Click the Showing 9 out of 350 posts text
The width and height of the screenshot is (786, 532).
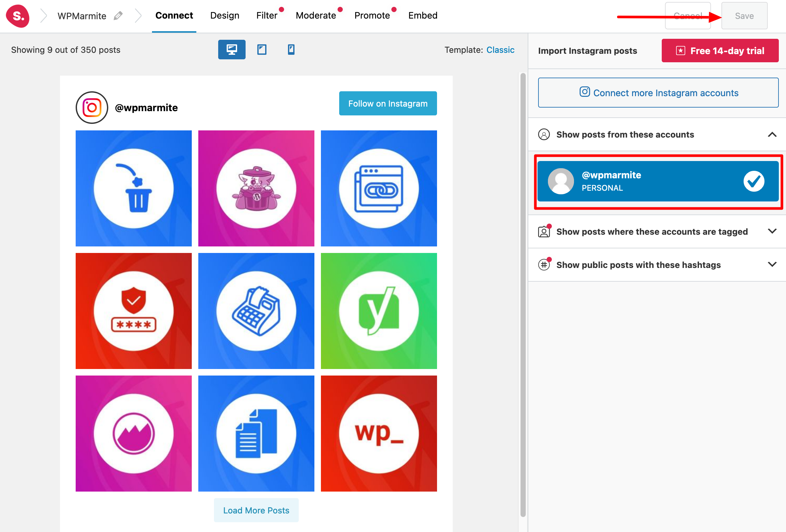coord(66,50)
